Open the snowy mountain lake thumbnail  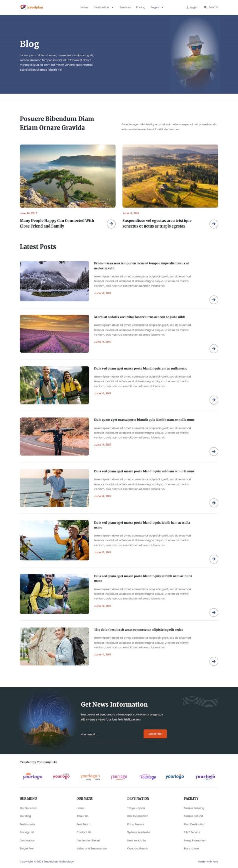pyautogui.click(x=55, y=281)
